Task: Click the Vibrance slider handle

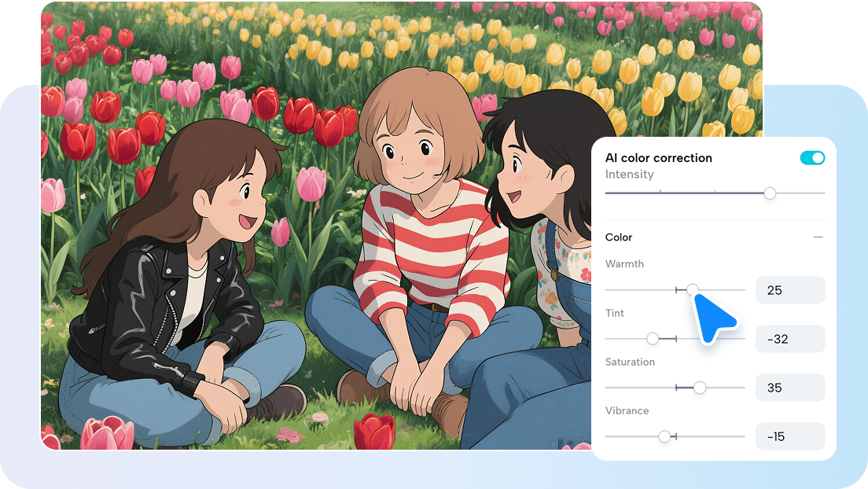Action: 666,436
